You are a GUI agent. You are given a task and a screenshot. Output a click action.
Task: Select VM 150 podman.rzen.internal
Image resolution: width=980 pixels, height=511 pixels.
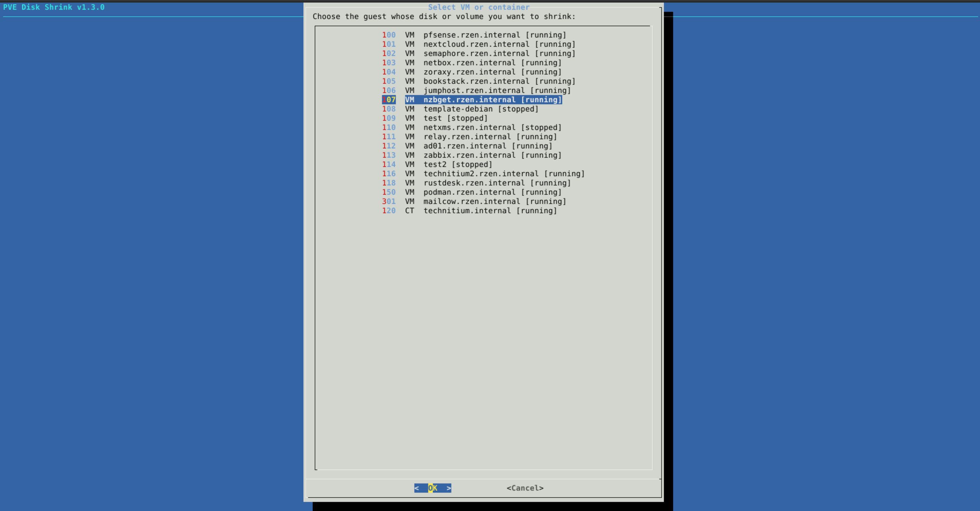[472, 192]
